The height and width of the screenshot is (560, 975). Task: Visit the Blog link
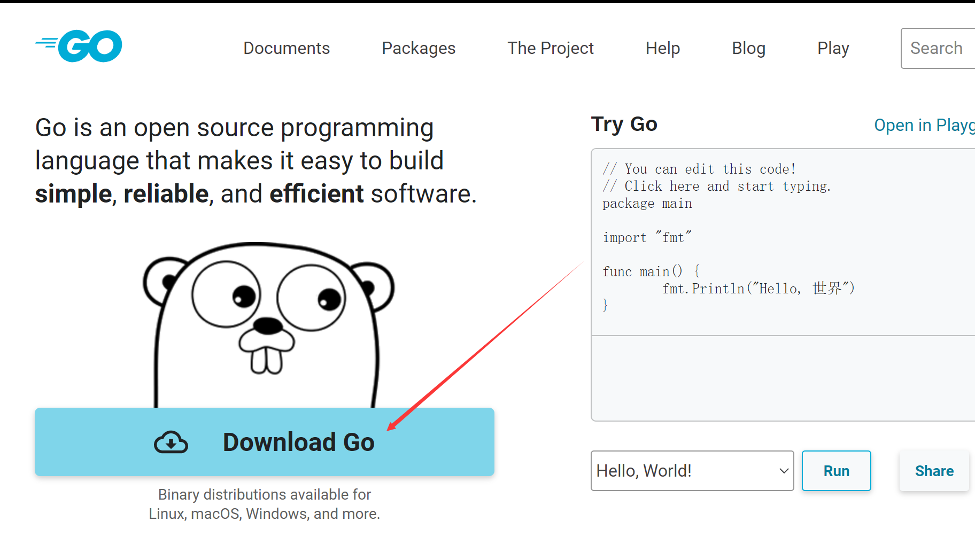click(748, 48)
